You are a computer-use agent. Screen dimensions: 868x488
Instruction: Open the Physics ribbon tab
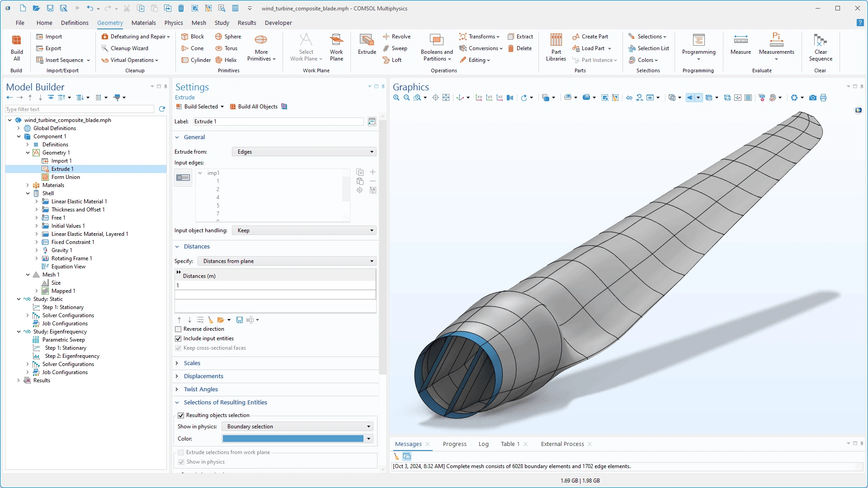click(174, 23)
